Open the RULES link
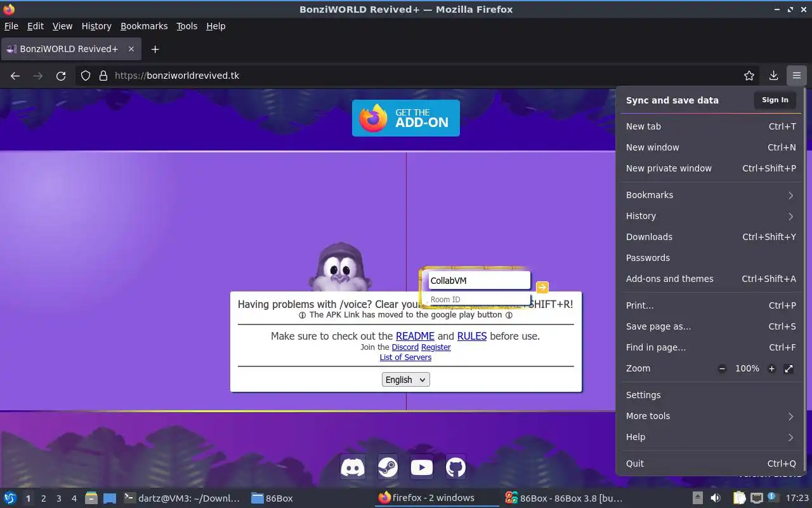812x508 pixels. (472, 336)
